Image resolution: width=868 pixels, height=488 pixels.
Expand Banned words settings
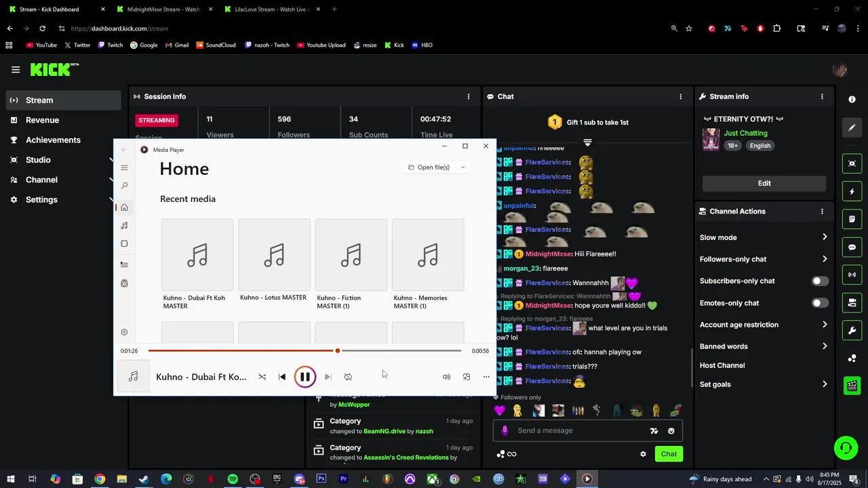click(x=825, y=346)
